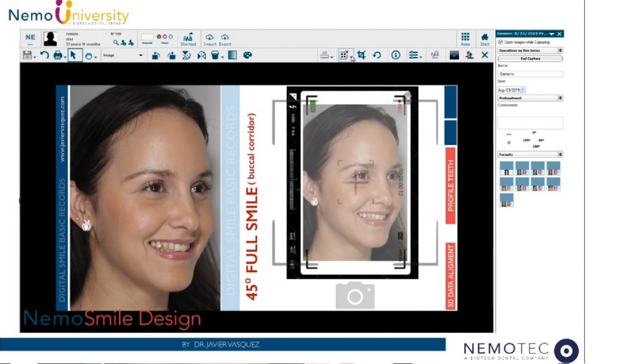Viewport: 624px width, 364px height.
Task: Open the Image combo box
Action: [122, 55]
